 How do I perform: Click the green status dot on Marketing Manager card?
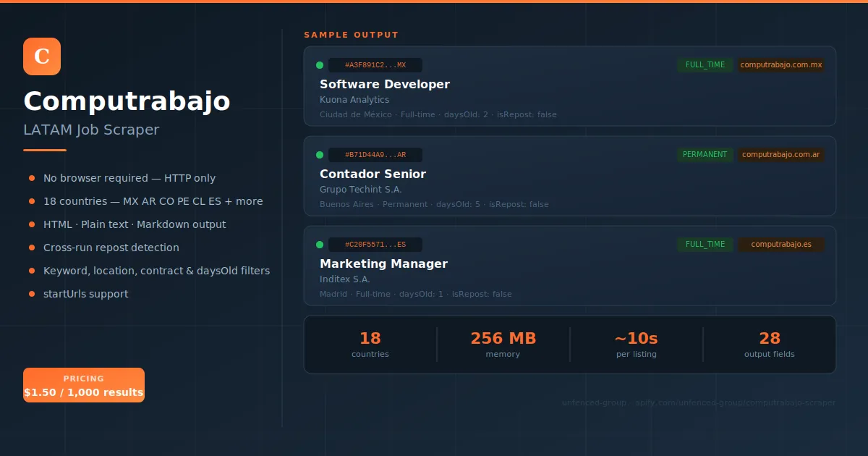pos(320,245)
